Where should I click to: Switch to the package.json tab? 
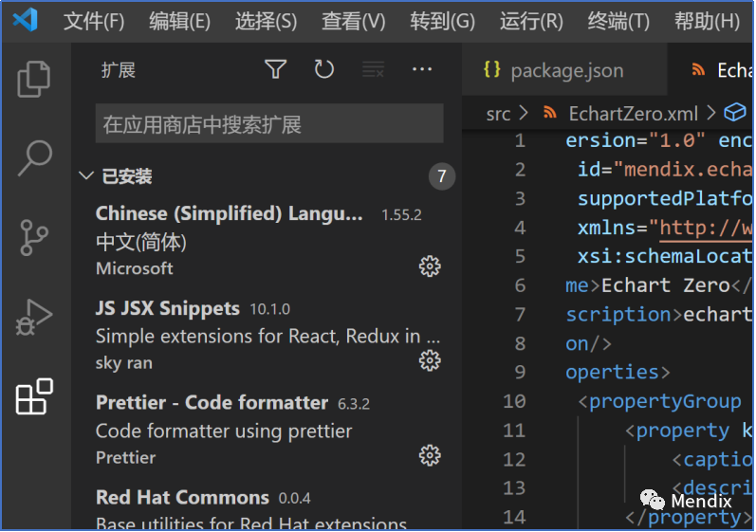tap(564, 70)
